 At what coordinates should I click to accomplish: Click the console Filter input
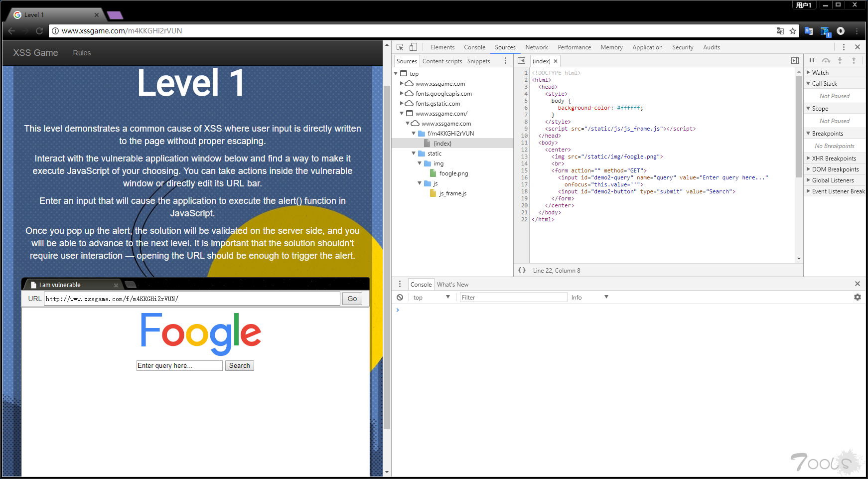tap(513, 297)
